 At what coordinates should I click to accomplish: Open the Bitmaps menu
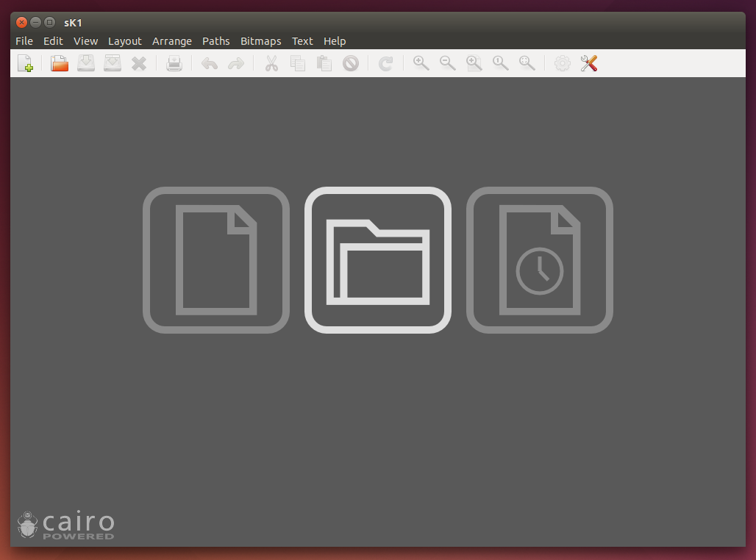[260, 41]
